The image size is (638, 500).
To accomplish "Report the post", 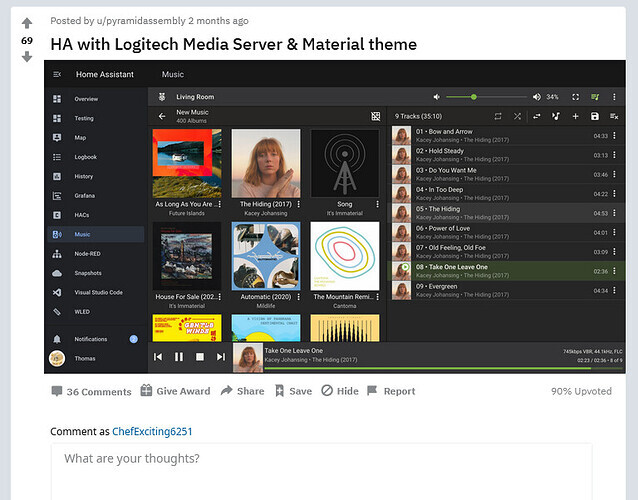I will coord(391,391).
